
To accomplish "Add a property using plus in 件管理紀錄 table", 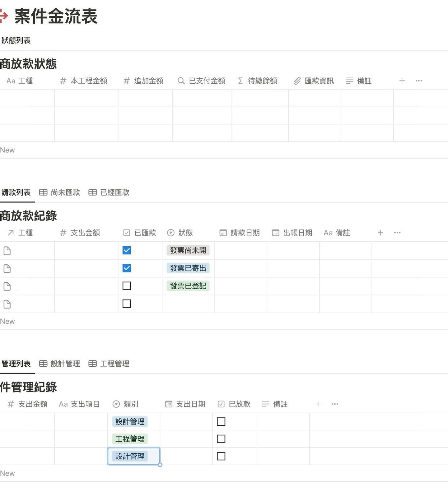I will 318,404.
